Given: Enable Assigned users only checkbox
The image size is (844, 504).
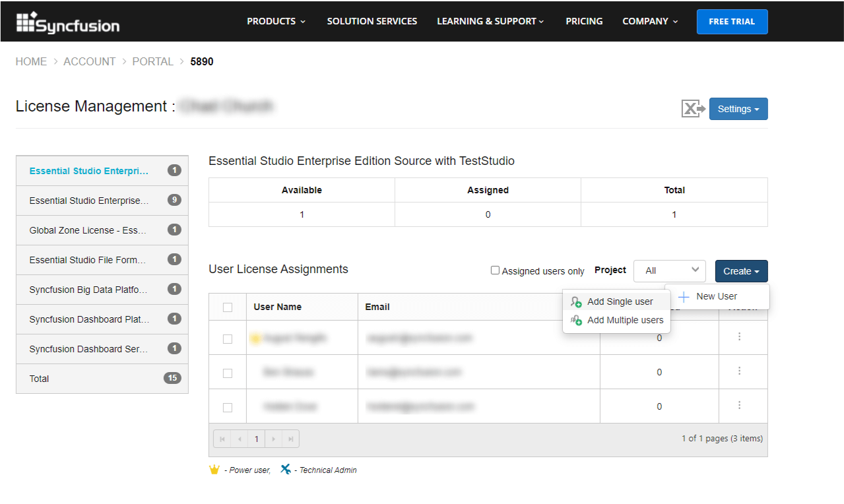Looking at the screenshot, I should tap(495, 270).
